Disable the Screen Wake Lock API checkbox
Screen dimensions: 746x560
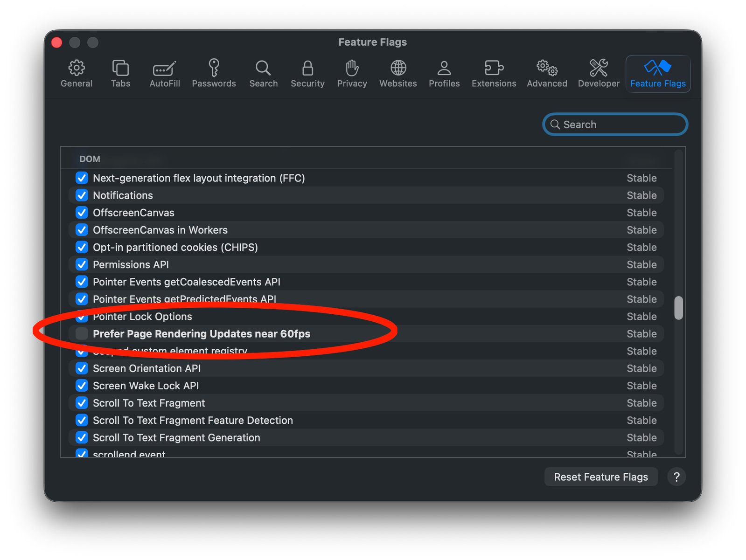(x=82, y=386)
